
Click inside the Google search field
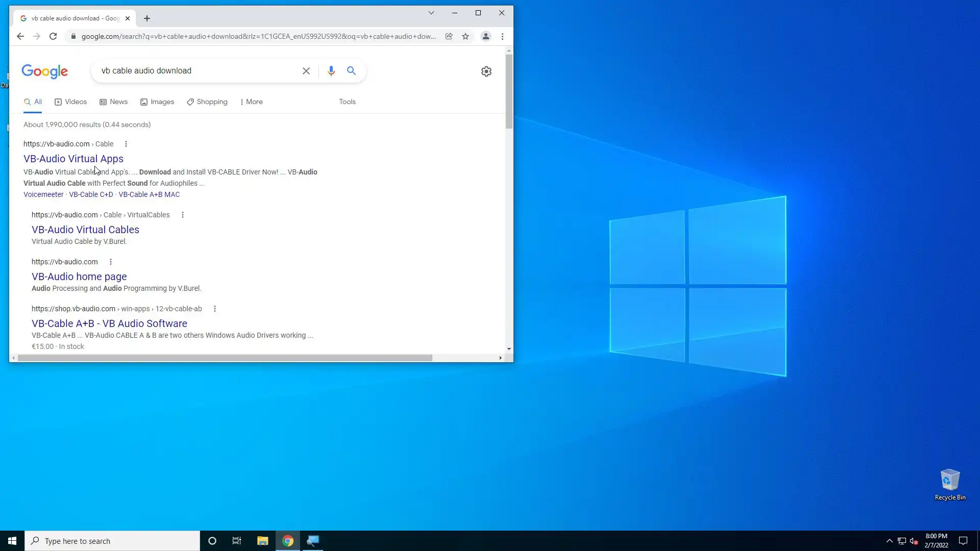197,71
